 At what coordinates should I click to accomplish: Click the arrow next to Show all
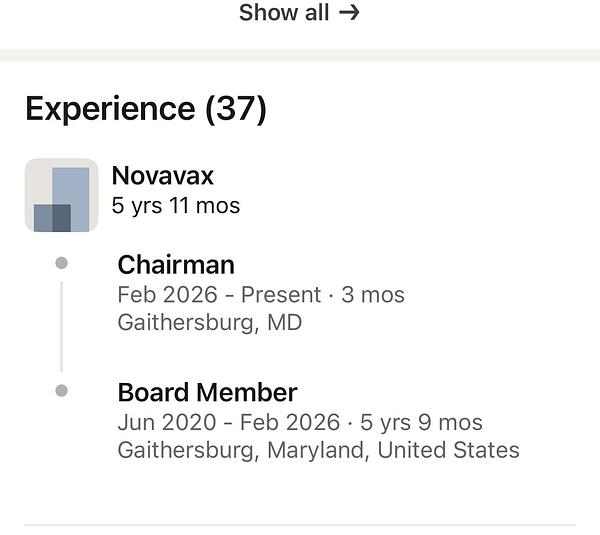pyautogui.click(x=349, y=13)
